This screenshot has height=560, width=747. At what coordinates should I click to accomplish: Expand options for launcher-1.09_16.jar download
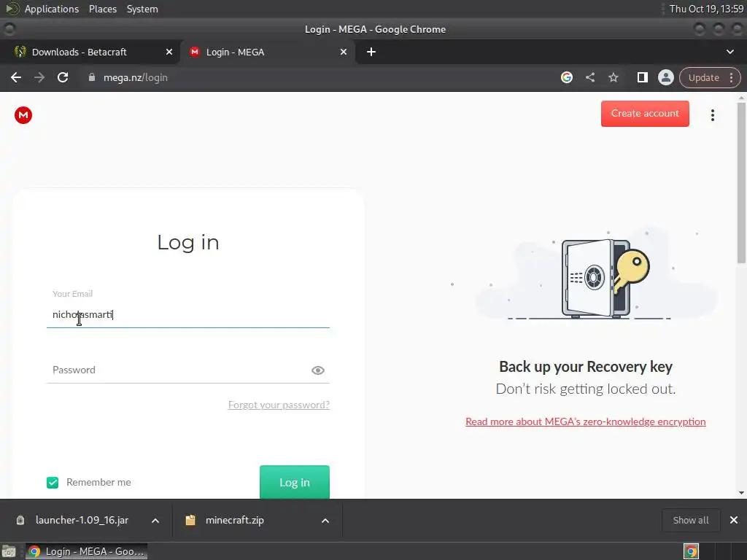tap(155, 521)
